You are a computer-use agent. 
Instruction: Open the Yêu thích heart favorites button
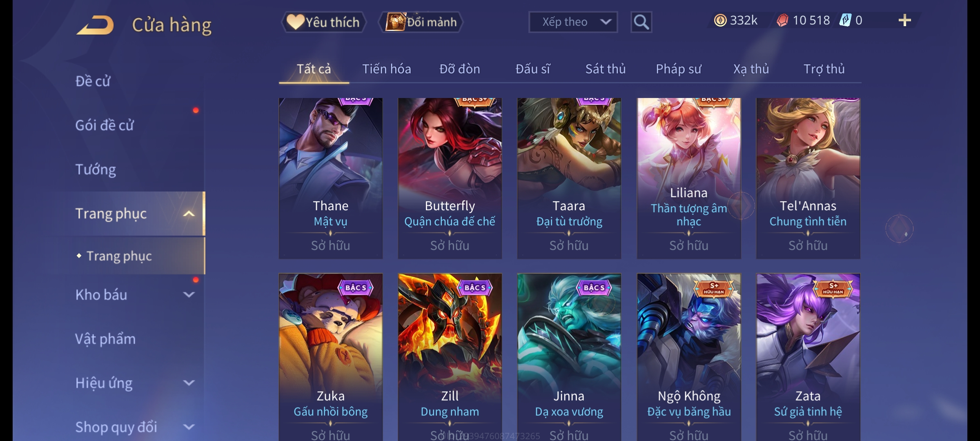[324, 22]
